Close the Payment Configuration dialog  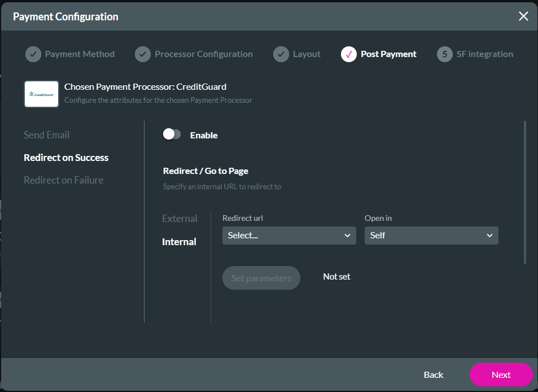pos(523,16)
